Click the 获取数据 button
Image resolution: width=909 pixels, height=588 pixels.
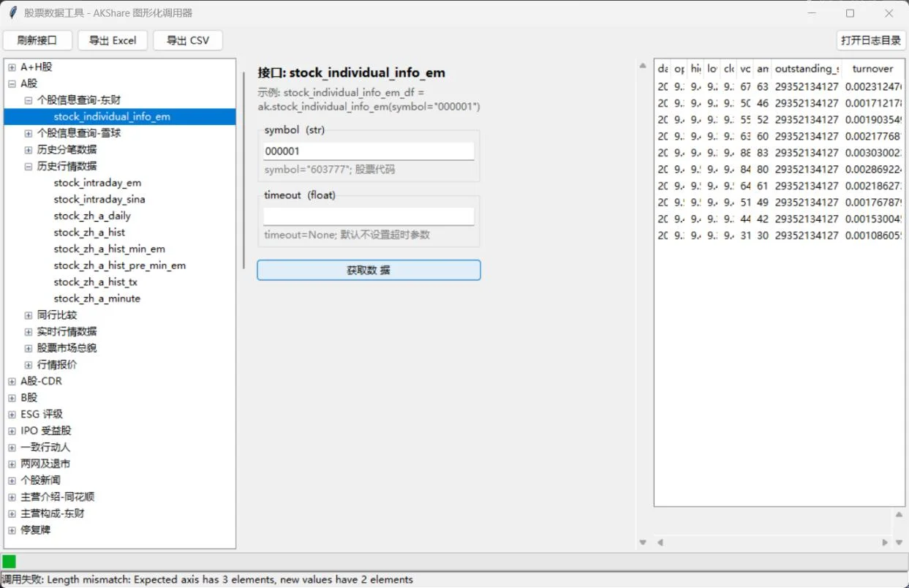(x=369, y=270)
